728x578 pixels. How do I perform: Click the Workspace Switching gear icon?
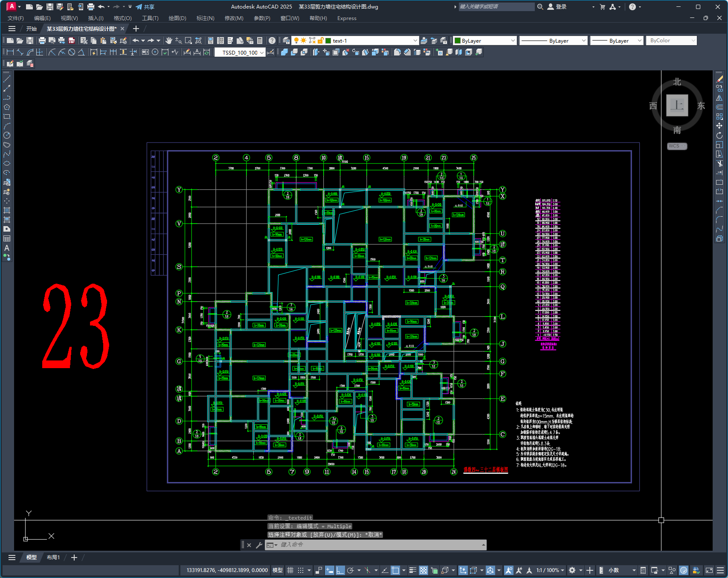point(572,570)
